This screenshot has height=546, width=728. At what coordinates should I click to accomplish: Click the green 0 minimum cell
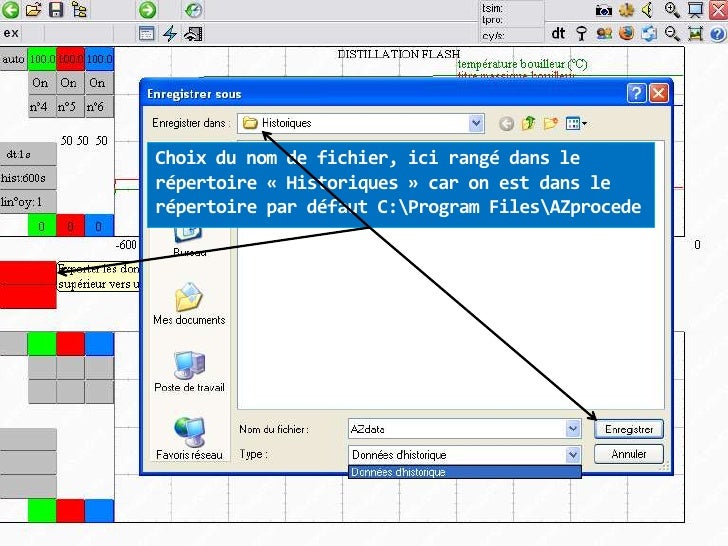tap(42, 226)
